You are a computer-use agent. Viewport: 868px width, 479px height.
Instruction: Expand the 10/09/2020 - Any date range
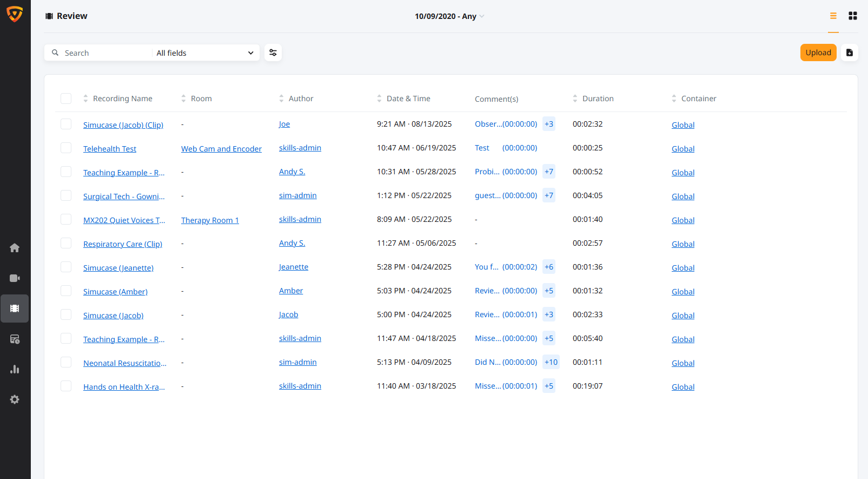[449, 16]
